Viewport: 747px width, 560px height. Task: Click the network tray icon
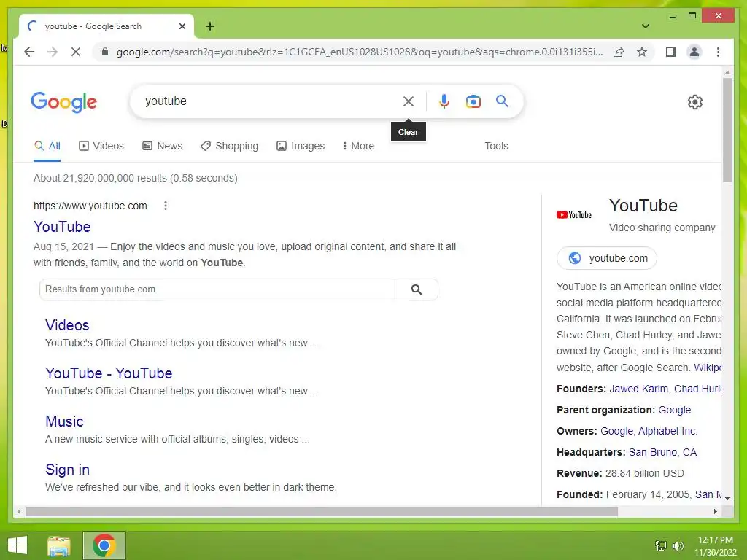[x=661, y=545]
